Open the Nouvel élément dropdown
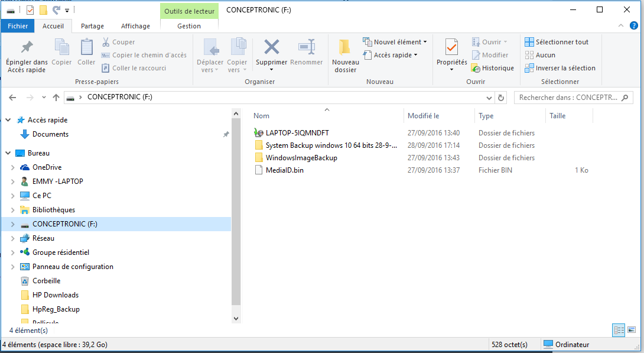This screenshot has height=353, width=644. 395,42
